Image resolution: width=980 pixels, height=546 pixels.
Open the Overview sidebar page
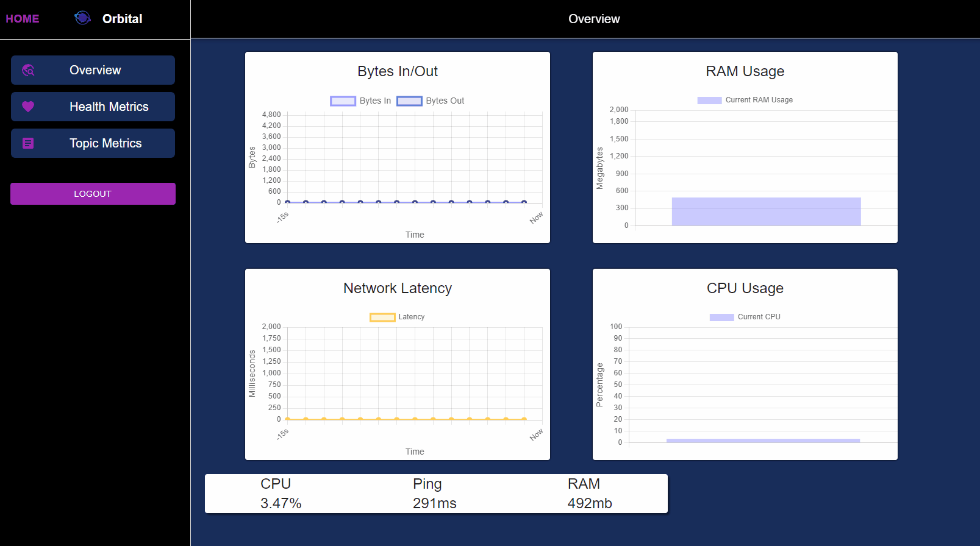[93, 70]
